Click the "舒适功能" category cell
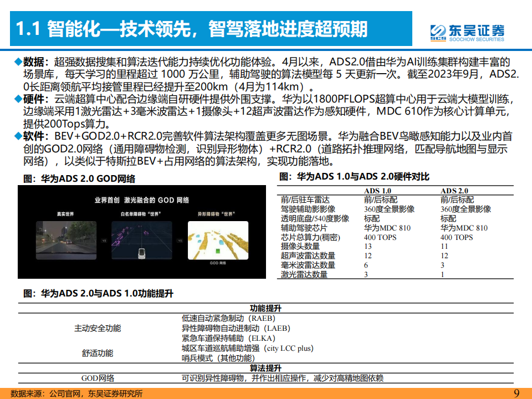 pyautogui.click(x=98, y=353)
